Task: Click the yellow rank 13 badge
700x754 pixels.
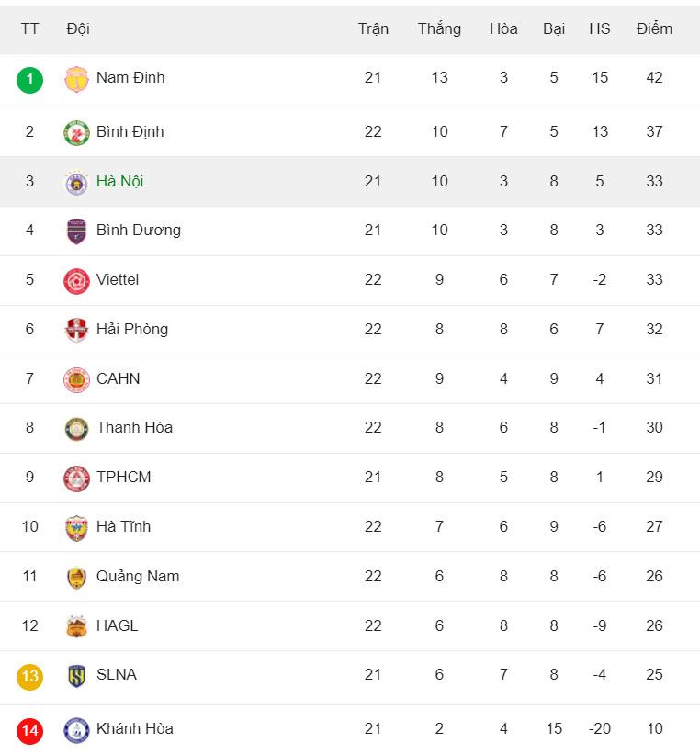Action: [29, 676]
